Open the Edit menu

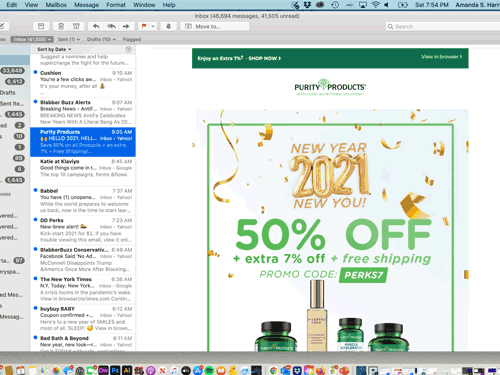click(12, 5)
